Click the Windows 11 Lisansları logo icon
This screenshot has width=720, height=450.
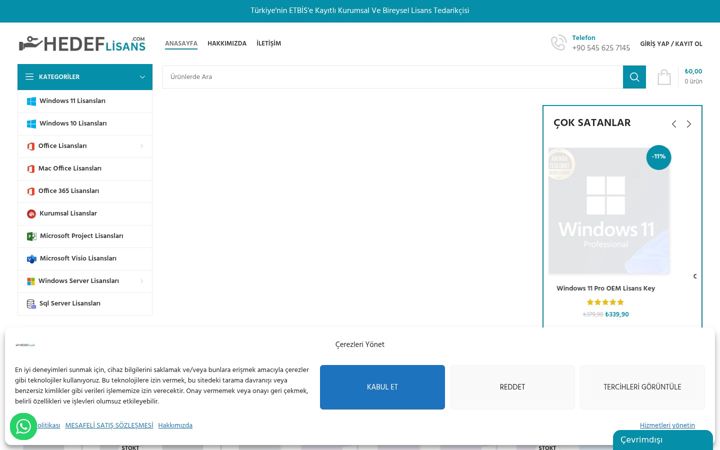(x=31, y=101)
